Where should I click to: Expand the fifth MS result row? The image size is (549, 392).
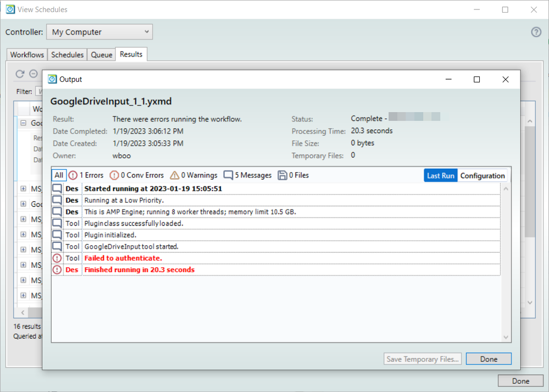23,265
